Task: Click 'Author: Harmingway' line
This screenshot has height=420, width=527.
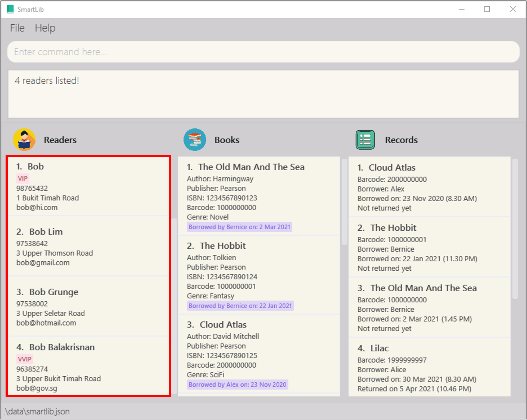Action: click(x=220, y=179)
